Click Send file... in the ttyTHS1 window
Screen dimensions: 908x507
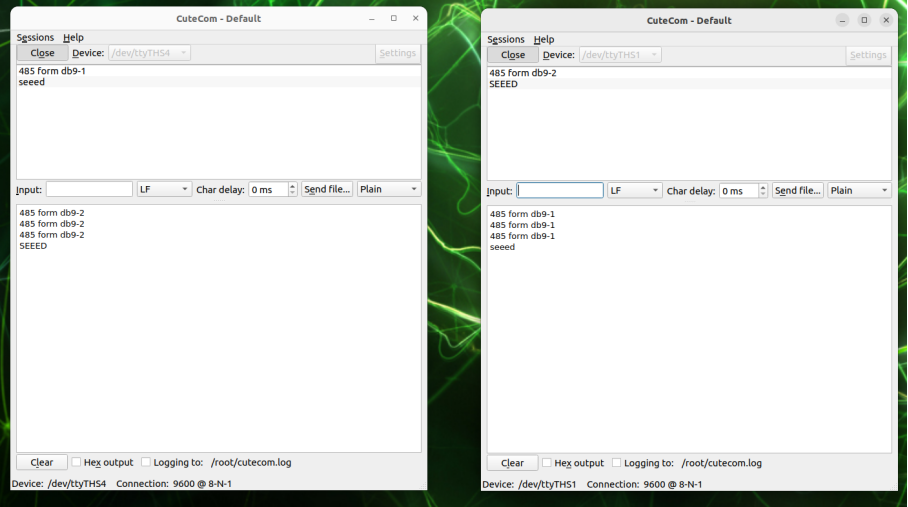797,191
